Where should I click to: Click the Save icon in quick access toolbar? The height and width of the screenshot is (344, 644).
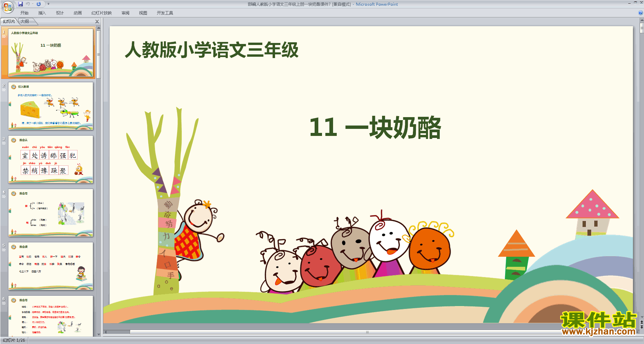pos(20,4)
